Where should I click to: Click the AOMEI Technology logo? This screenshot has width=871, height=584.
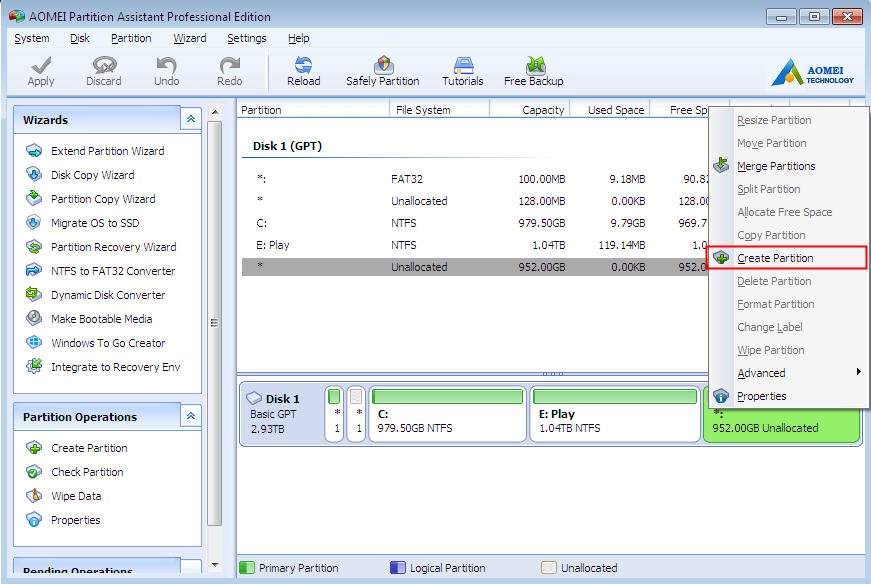812,73
